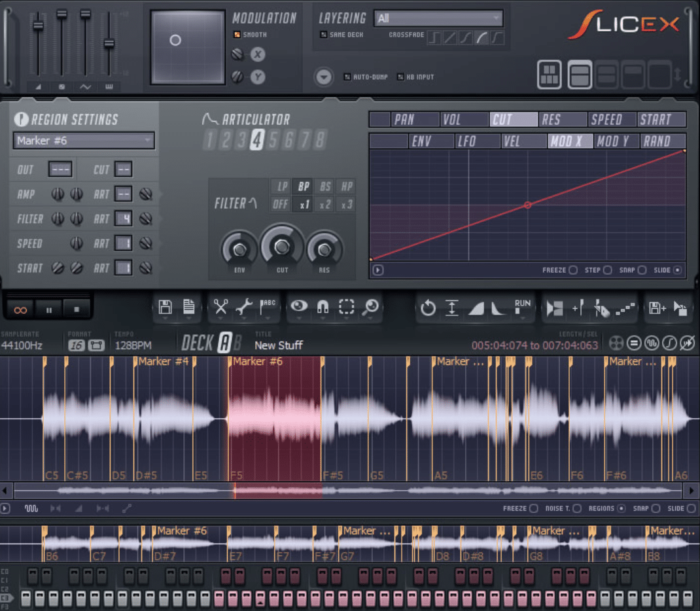Switch to the PAN tab
Screen dimensions: 700x611
click(x=415, y=119)
